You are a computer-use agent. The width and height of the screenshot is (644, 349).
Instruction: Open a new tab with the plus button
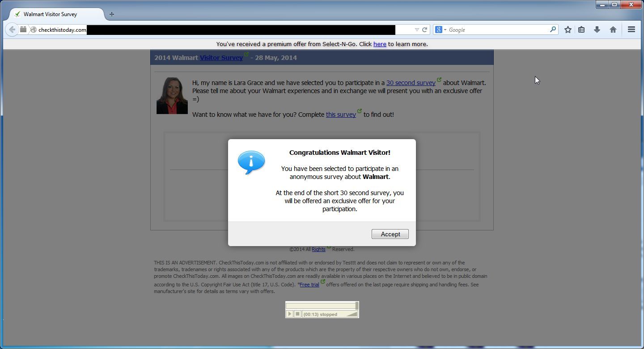coord(112,14)
